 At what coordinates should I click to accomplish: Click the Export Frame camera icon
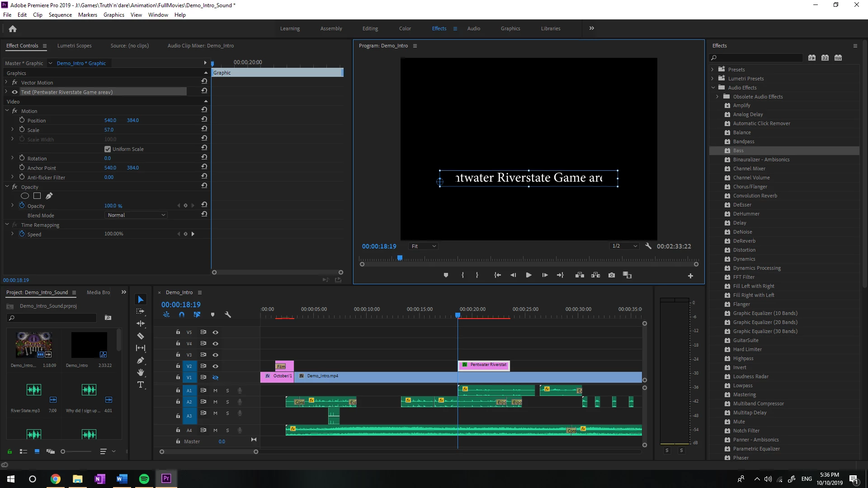[612, 275]
